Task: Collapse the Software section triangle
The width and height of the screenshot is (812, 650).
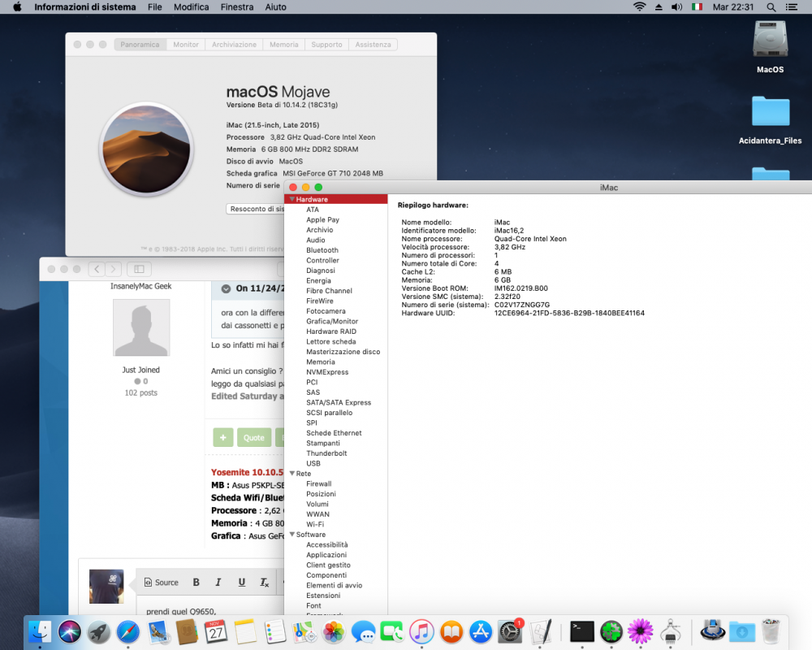Action: coord(292,534)
